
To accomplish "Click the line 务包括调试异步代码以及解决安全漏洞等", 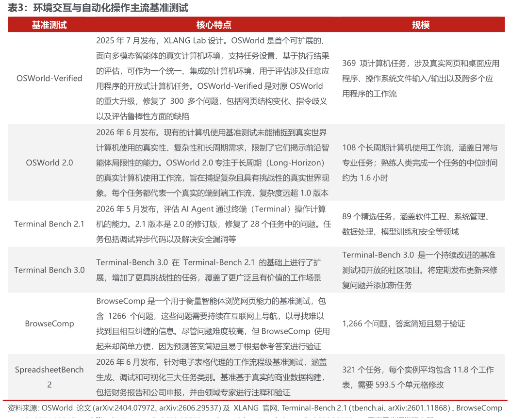I will (166, 239).
